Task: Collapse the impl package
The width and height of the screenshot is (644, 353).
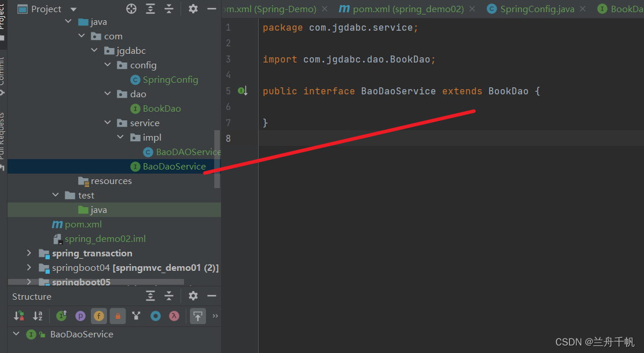Action: 120,137
